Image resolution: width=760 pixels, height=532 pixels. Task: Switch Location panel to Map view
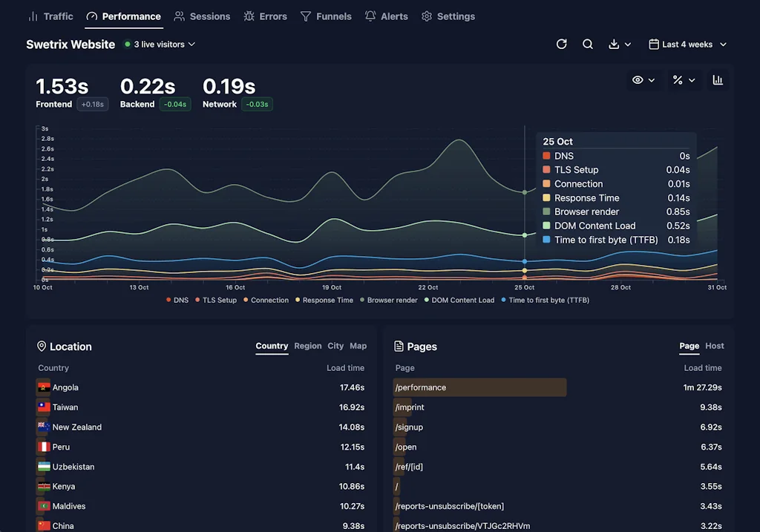pos(358,346)
